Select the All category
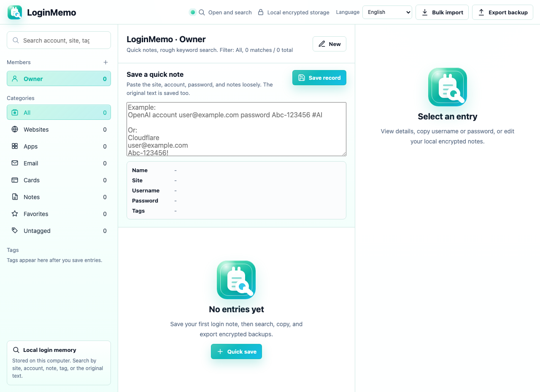This screenshot has height=392, width=540. [x=59, y=112]
